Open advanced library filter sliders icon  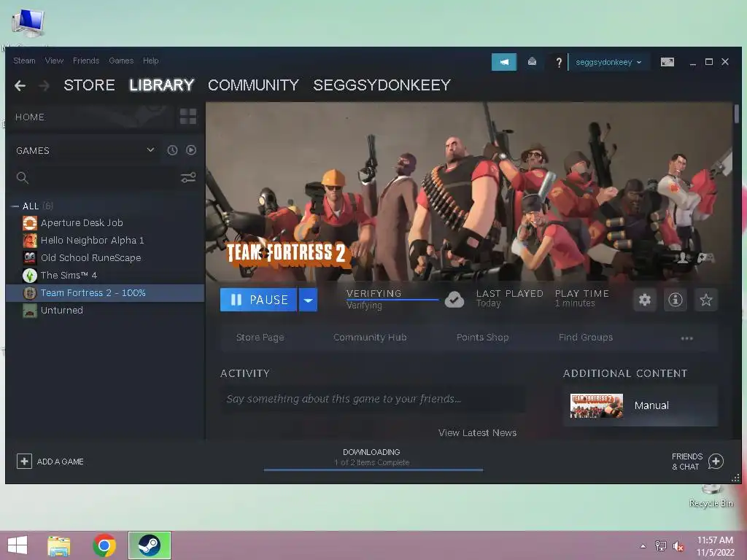[x=188, y=178]
